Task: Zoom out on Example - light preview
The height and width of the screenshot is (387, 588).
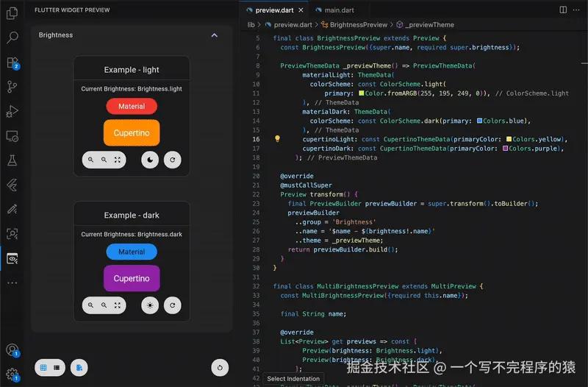Action: 104,160
